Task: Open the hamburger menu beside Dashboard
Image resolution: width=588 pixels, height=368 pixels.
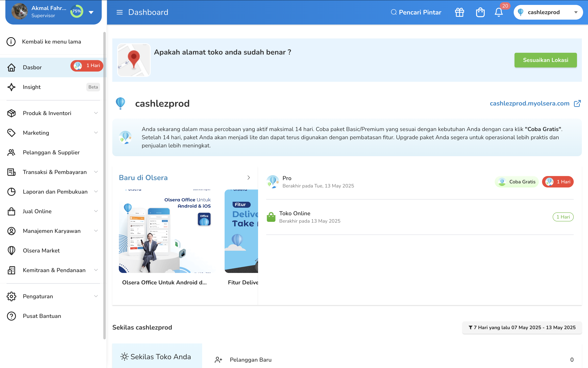Action: (x=119, y=12)
